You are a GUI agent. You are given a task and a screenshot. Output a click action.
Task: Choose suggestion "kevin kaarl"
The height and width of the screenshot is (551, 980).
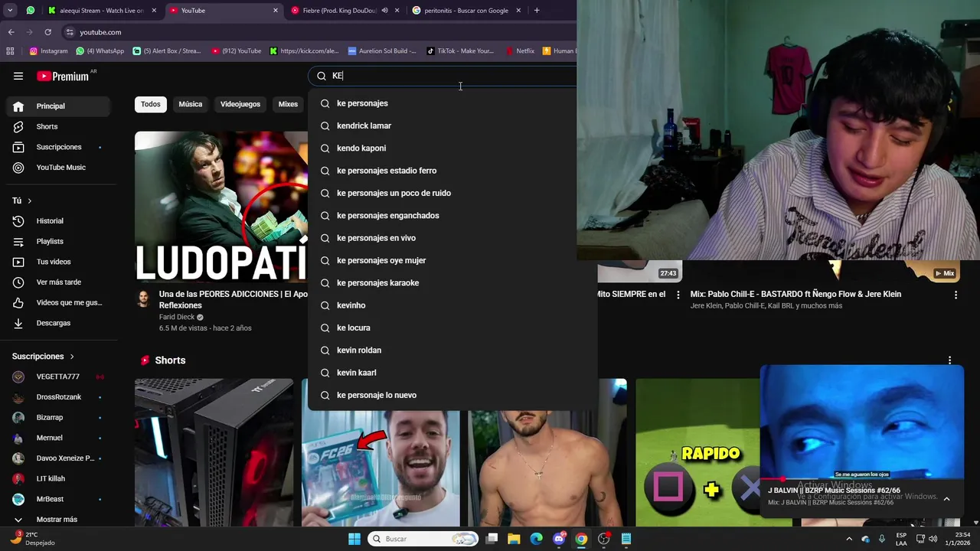pyautogui.click(x=452, y=373)
